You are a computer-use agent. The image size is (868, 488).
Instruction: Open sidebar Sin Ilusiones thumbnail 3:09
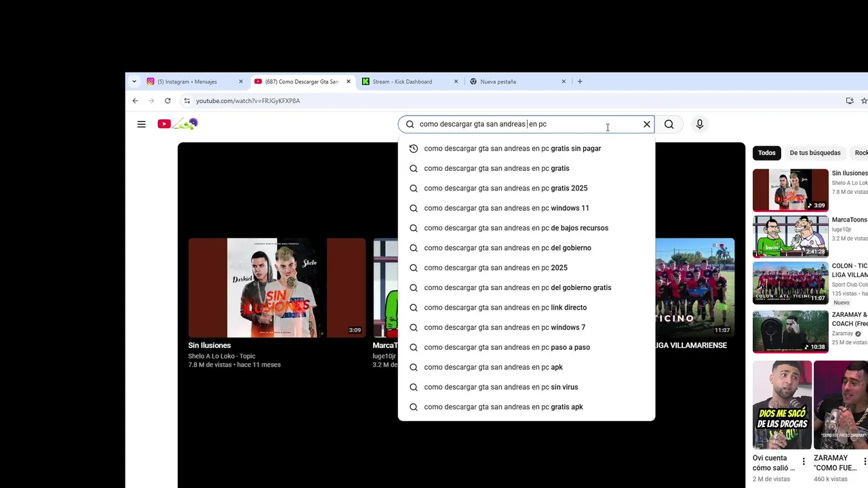(x=790, y=190)
